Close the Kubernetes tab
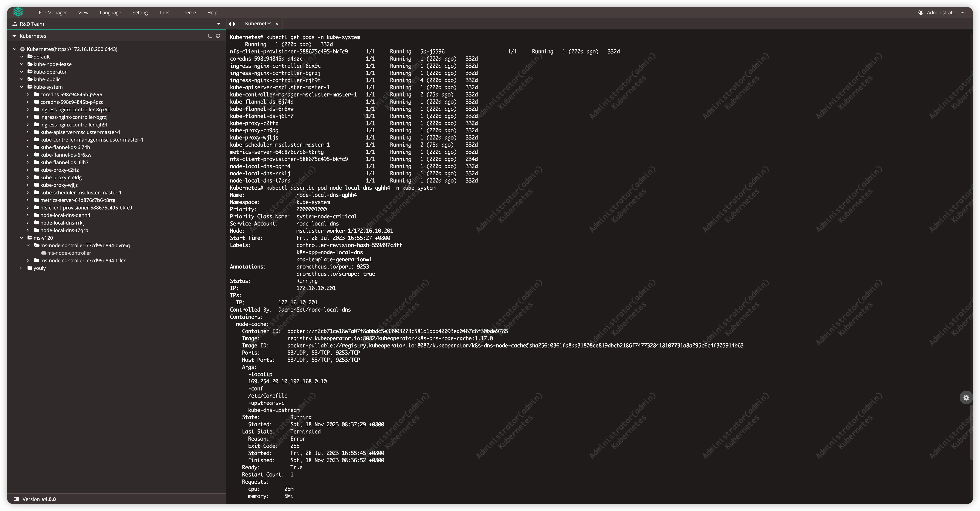This screenshot has height=511, width=980. (277, 24)
